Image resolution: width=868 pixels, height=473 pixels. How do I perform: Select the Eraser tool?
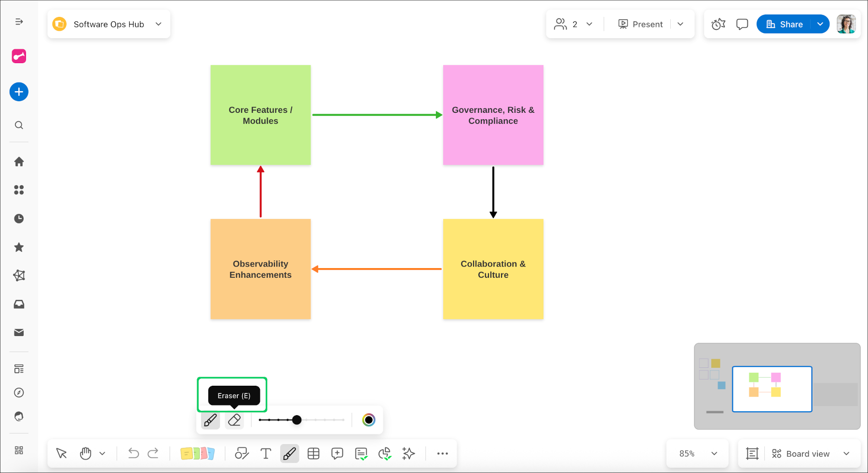click(x=234, y=420)
